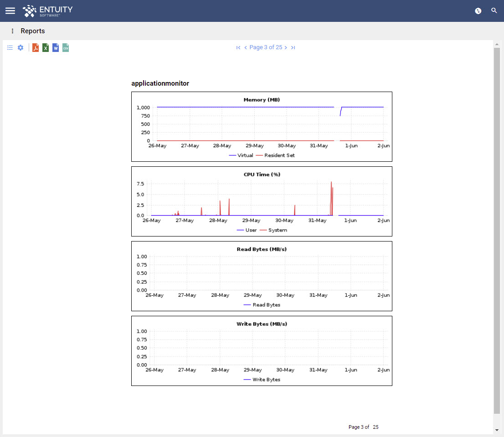Image resolution: width=504 pixels, height=437 pixels.
Task: Click the Write Bytes legend entry
Action: (262, 380)
